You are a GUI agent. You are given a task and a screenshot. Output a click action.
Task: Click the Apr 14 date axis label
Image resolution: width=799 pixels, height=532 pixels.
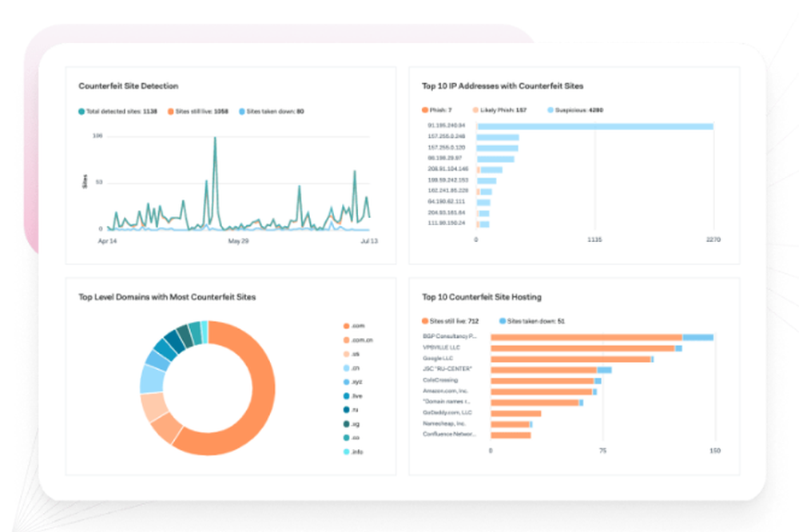pyautogui.click(x=108, y=241)
